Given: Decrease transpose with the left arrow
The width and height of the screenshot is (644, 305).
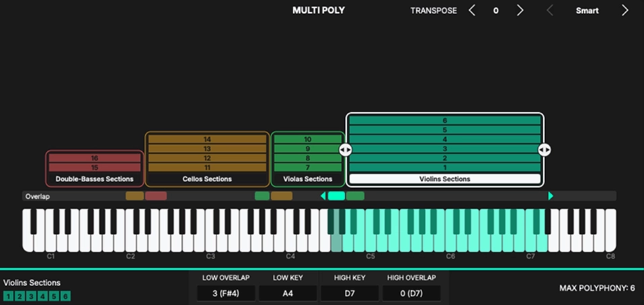Looking at the screenshot, I should tap(472, 11).
